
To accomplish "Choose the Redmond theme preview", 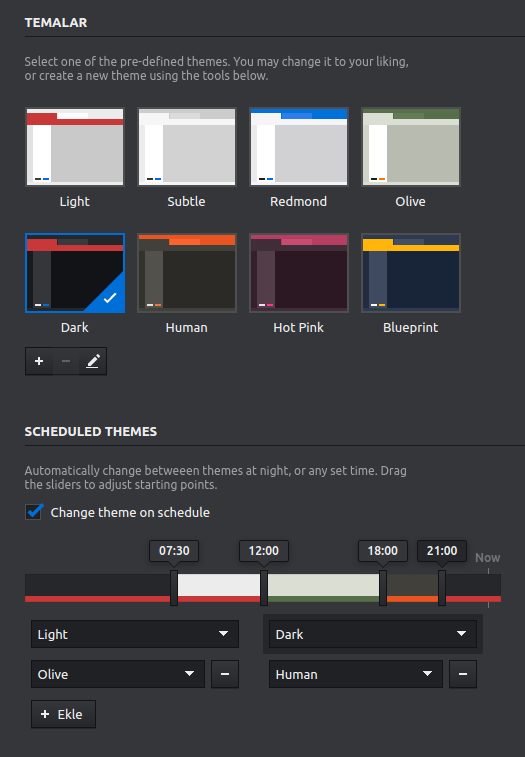I will pos(299,147).
